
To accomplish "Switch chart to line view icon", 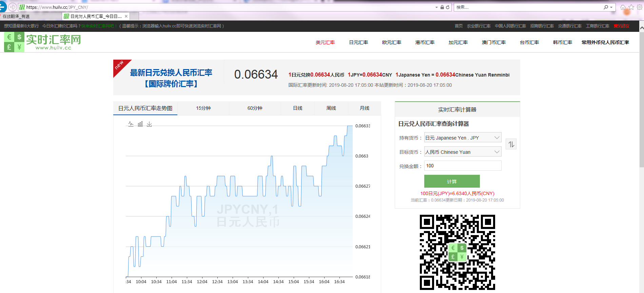I will coord(131,124).
